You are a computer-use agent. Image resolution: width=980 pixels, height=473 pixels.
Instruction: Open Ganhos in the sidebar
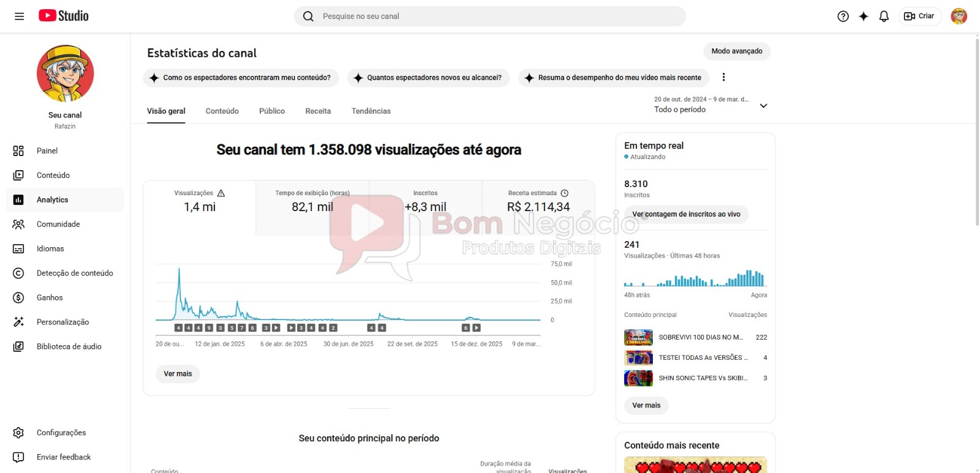(x=50, y=297)
